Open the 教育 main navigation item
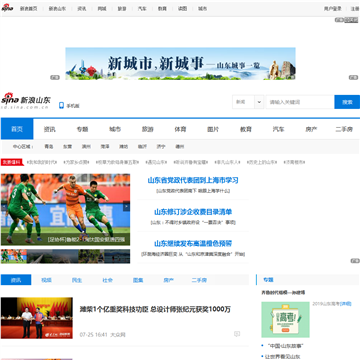Screen dimensions: 360x360 [x=246, y=129]
